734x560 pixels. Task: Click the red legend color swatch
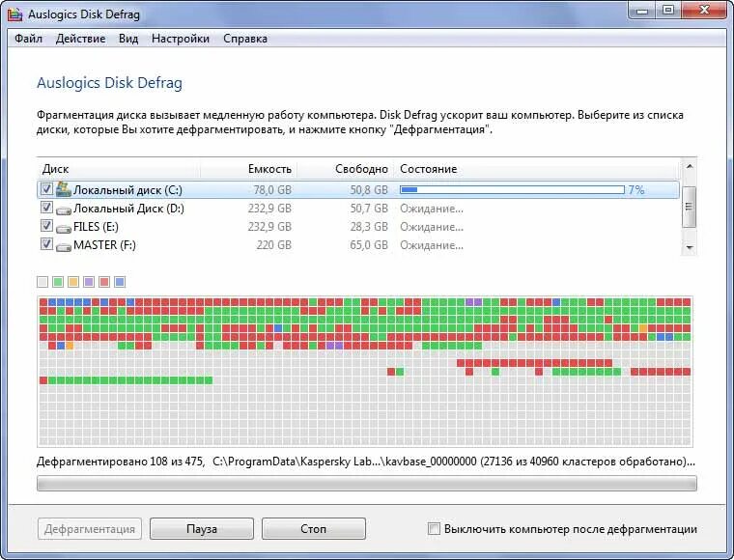tap(104, 282)
